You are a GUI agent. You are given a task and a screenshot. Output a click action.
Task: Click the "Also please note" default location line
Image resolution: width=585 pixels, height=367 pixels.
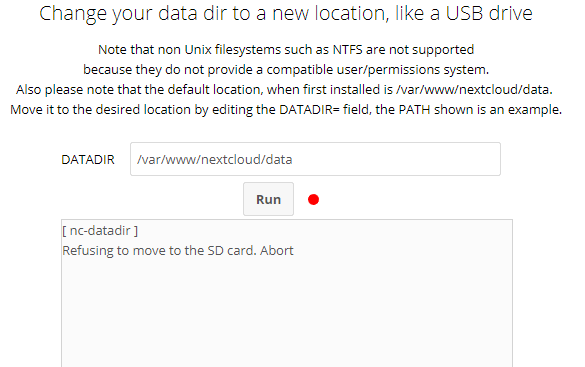284,90
